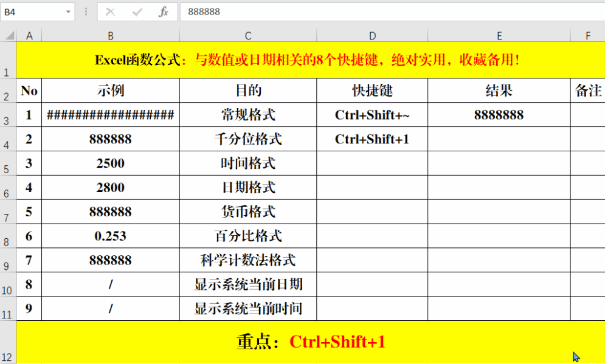Select column F header

587,36
